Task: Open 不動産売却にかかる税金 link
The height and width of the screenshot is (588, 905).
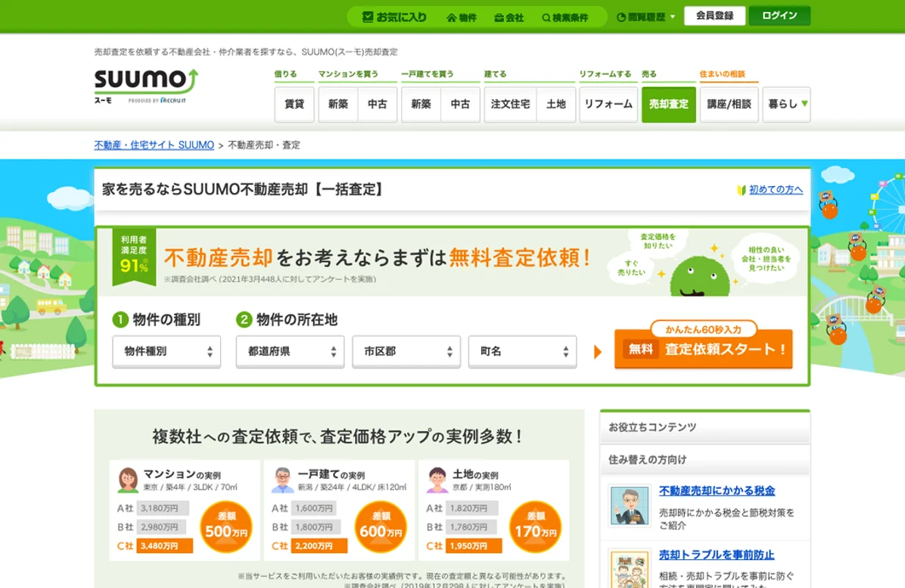Action: pos(717,490)
